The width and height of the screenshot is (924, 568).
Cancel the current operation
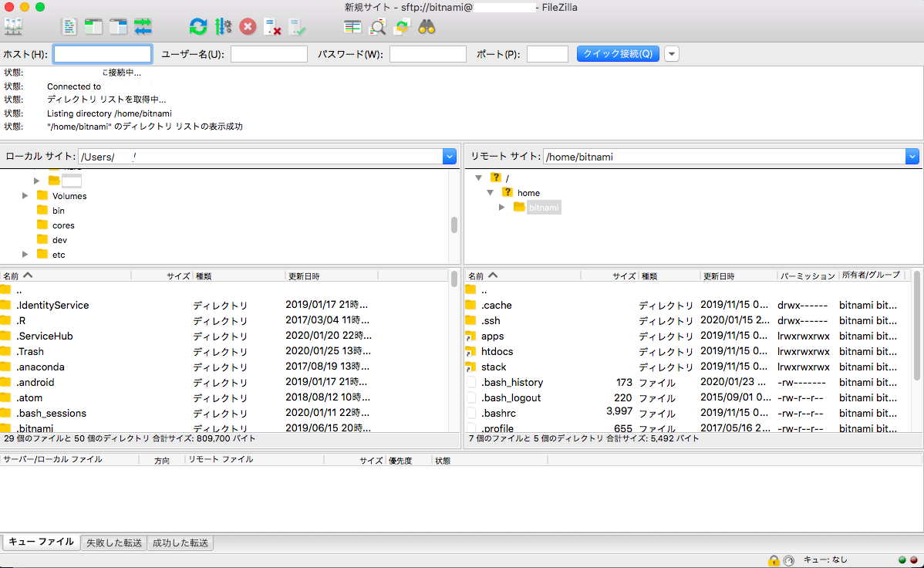247,26
